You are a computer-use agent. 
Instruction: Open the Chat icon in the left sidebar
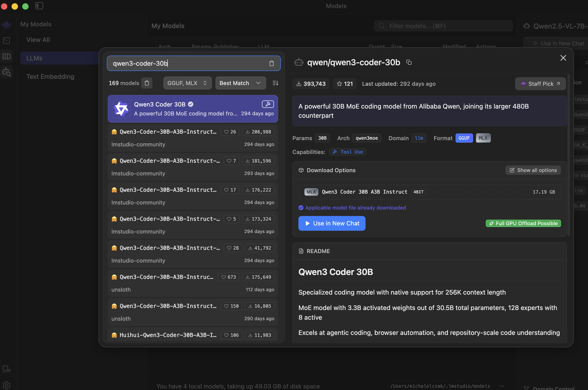6,25
